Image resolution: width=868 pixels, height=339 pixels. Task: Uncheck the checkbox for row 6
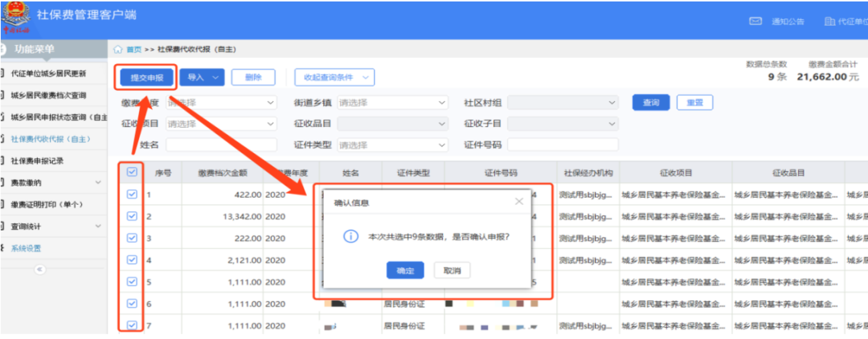[x=132, y=303]
